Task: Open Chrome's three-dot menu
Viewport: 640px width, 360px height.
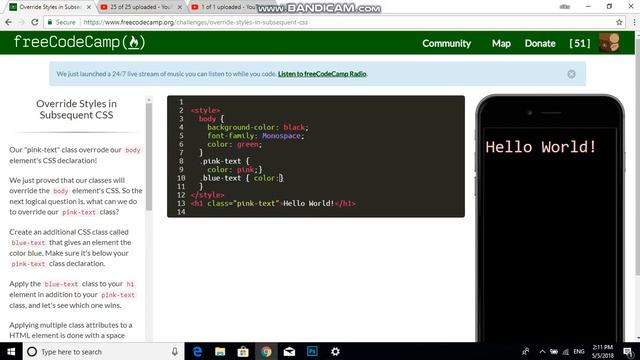Action: click(634, 22)
